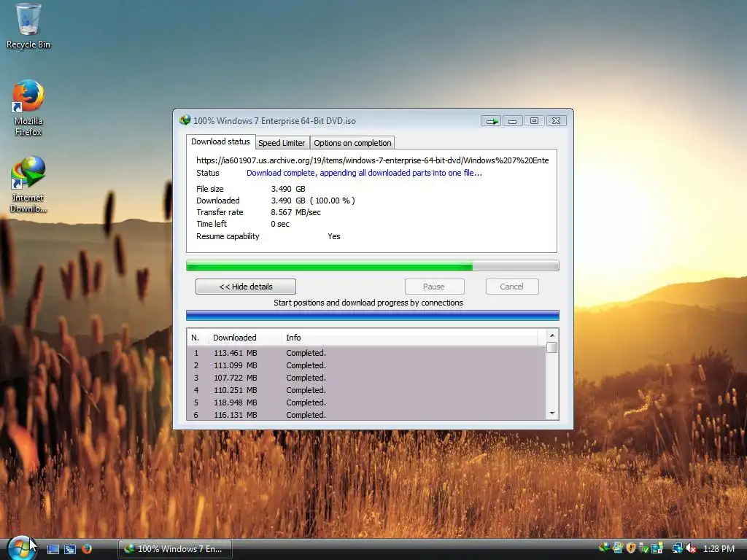Viewport: 747px width, 560px height.
Task: Open the Recycle Bin desktop icon
Action: (28, 26)
